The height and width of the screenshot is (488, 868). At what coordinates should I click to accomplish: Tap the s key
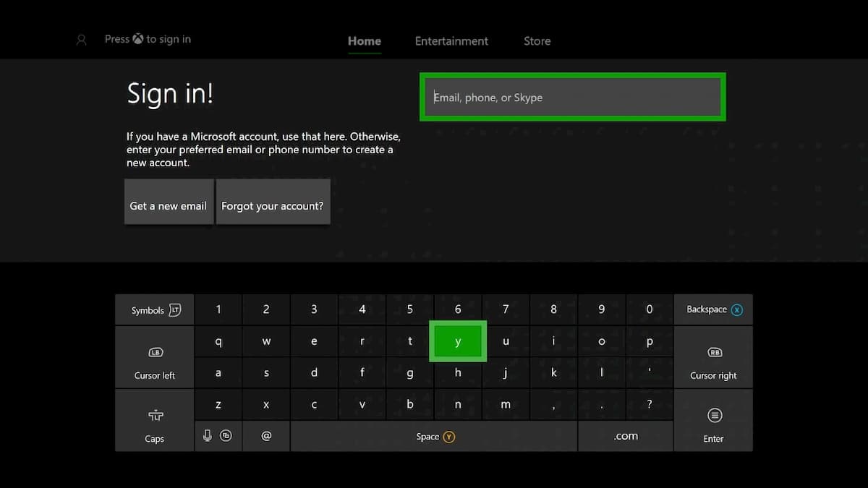(x=266, y=373)
